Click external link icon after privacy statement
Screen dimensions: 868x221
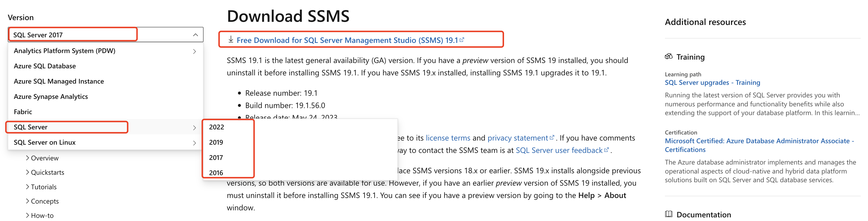tap(552, 138)
